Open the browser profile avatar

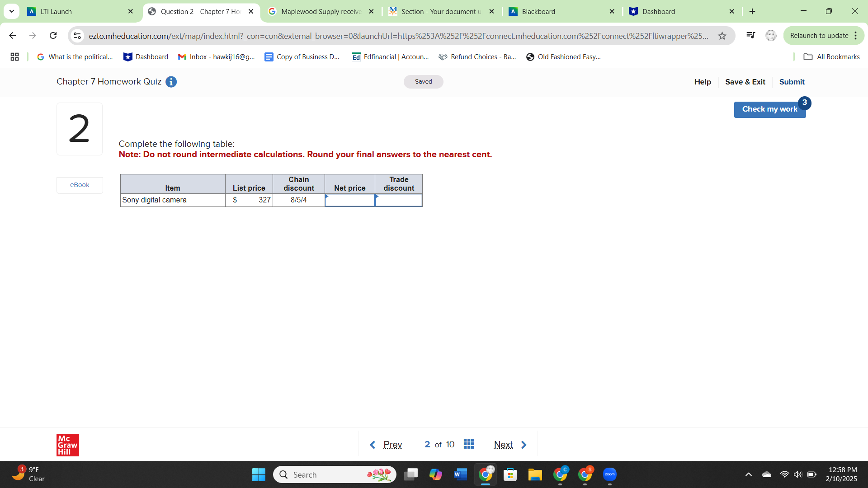click(771, 35)
